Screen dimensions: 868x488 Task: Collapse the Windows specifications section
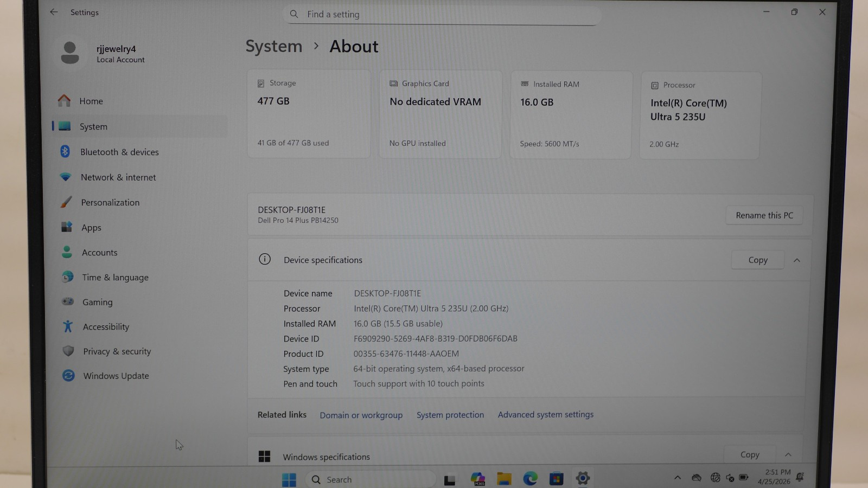pyautogui.click(x=788, y=454)
